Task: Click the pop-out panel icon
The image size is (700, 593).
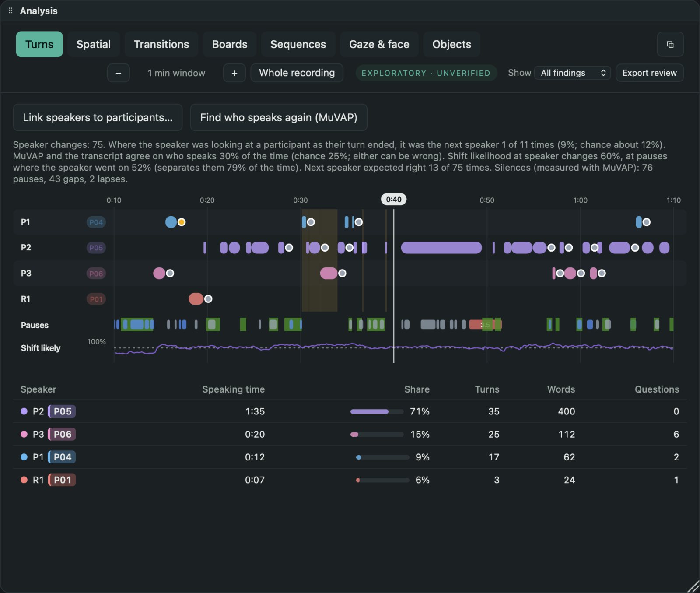Action: point(670,44)
